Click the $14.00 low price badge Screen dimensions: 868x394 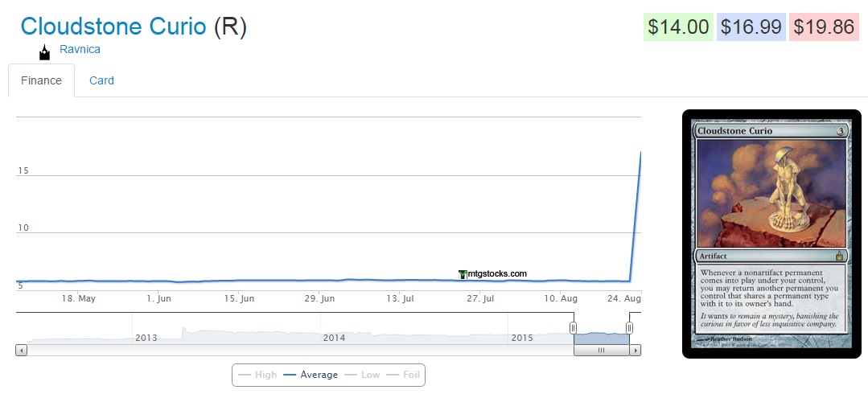click(678, 27)
